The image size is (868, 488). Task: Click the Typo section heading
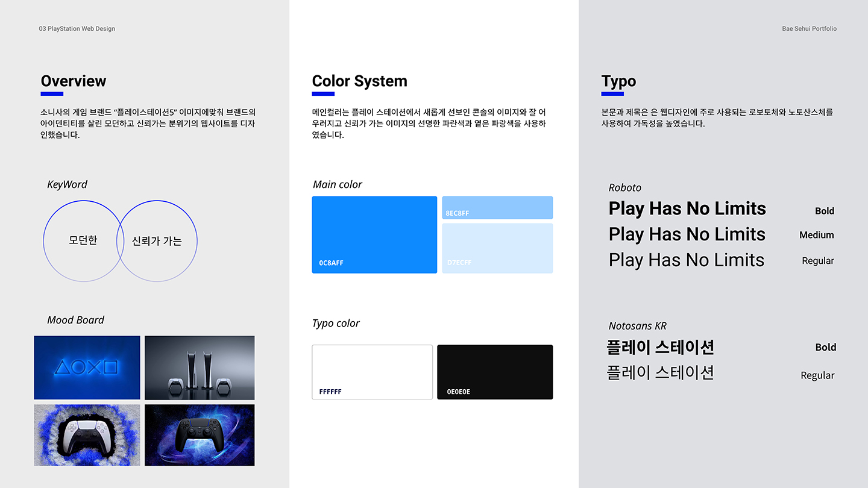pos(618,81)
